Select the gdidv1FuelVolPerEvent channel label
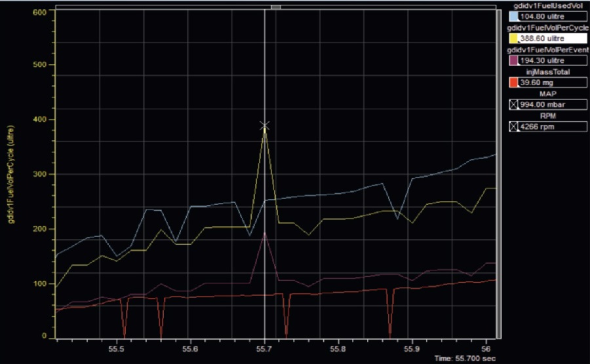The height and width of the screenshot is (364, 590). 547,50
